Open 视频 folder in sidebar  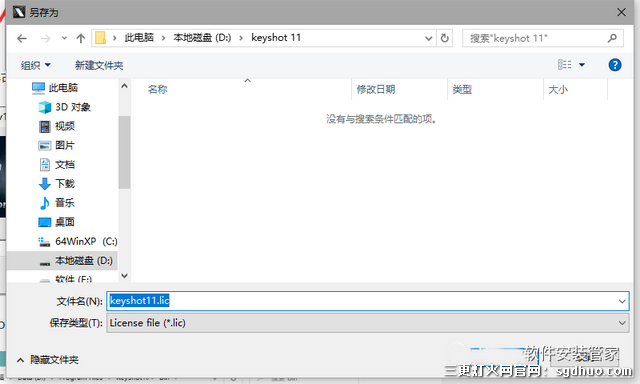64,126
